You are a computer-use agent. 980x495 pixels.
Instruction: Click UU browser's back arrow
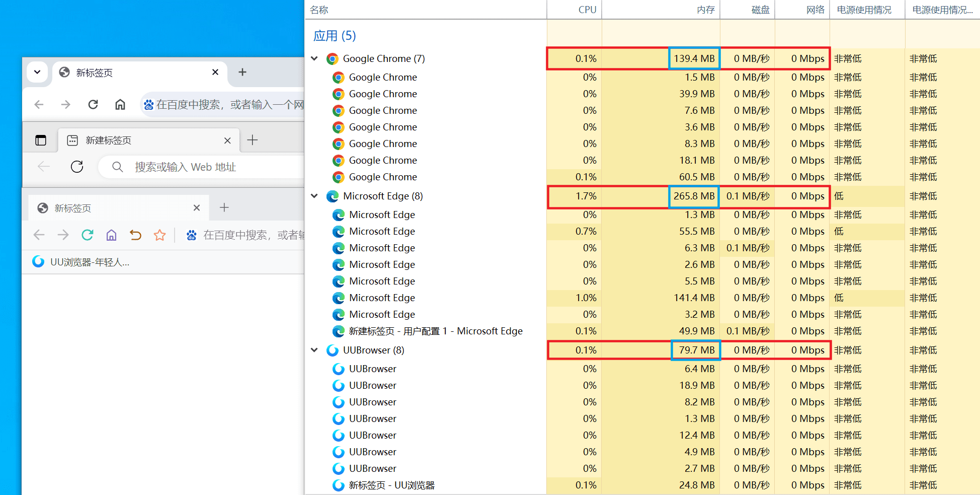[x=39, y=235]
